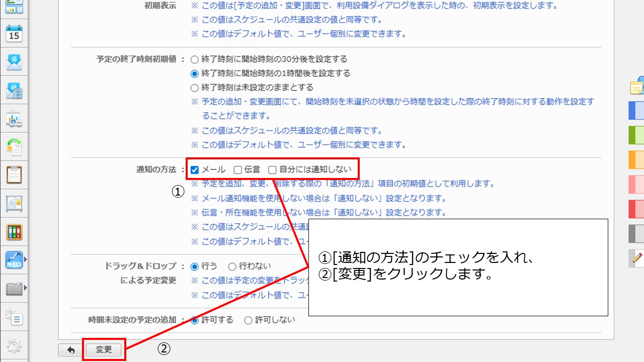This screenshot has height=362, width=644.
Task: Open the green circular arrows document icon
Action: (x=14, y=147)
